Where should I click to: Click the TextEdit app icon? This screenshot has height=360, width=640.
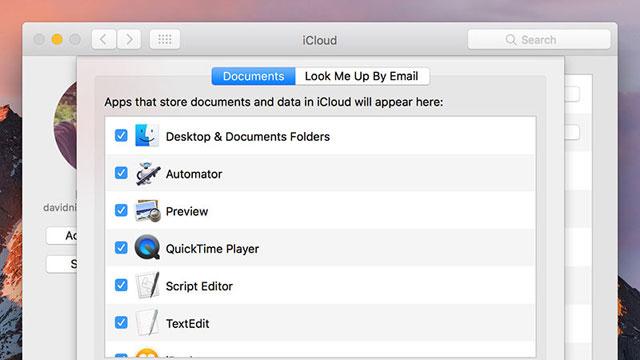(x=147, y=322)
